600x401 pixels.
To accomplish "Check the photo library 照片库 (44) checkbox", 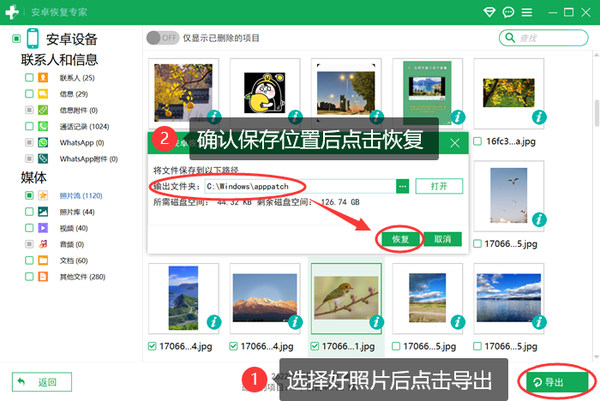I will (29, 212).
